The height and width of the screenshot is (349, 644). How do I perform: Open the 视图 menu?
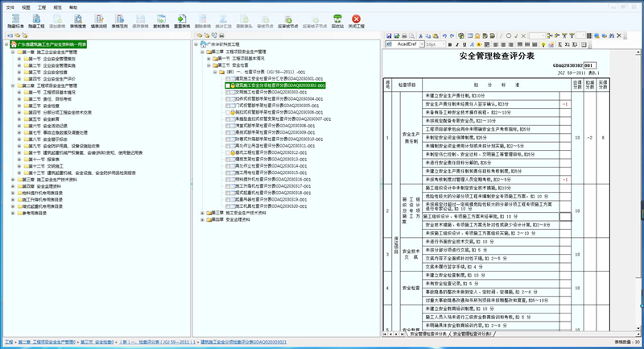click(x=26, y=7)
